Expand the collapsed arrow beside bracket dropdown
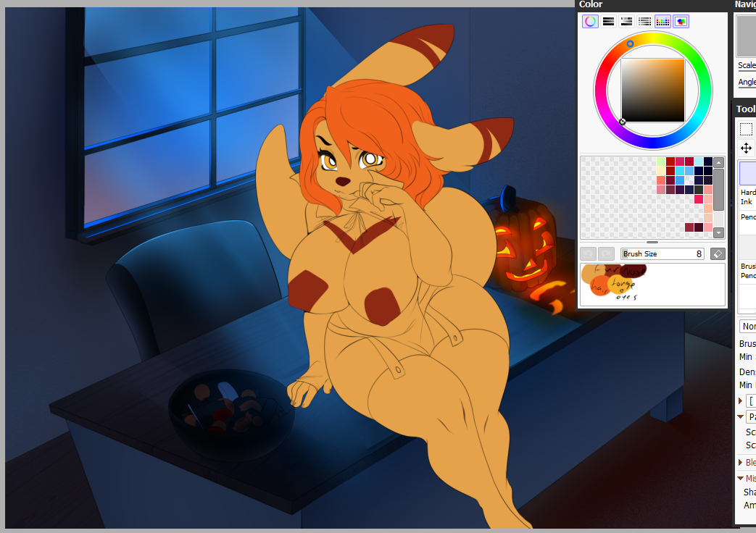Image resolution: width=756 pixels, height=533 pixels. [741, 401]
